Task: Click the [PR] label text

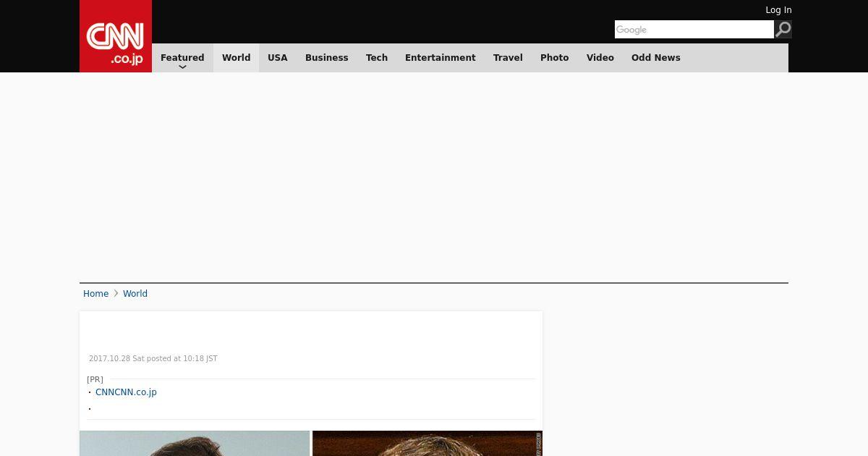Action: pos(95,379)
